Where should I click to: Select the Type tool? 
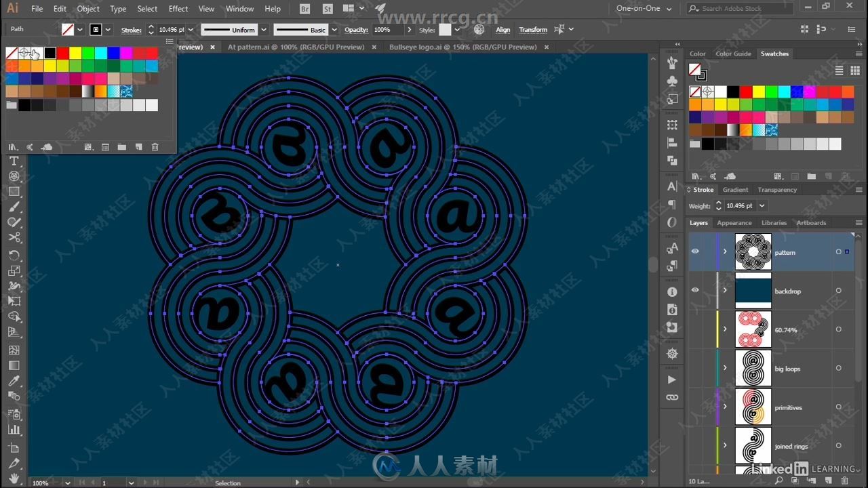click(14, 161)
